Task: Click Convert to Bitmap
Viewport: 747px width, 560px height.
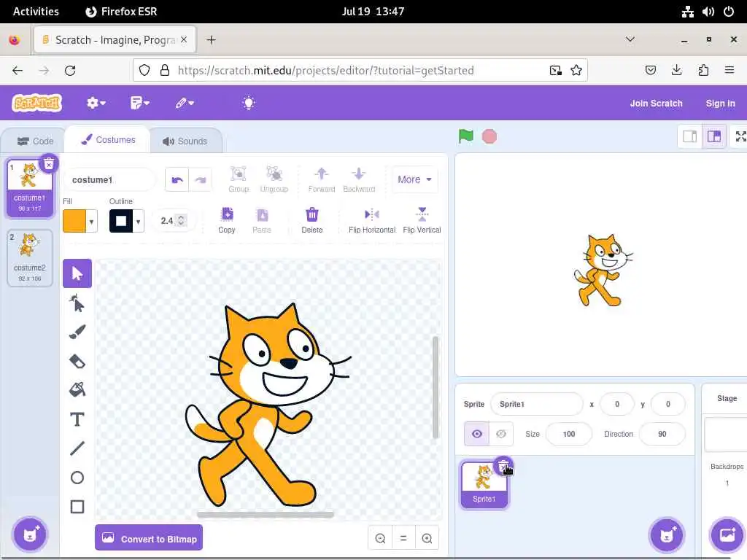Action: [149, 538]
